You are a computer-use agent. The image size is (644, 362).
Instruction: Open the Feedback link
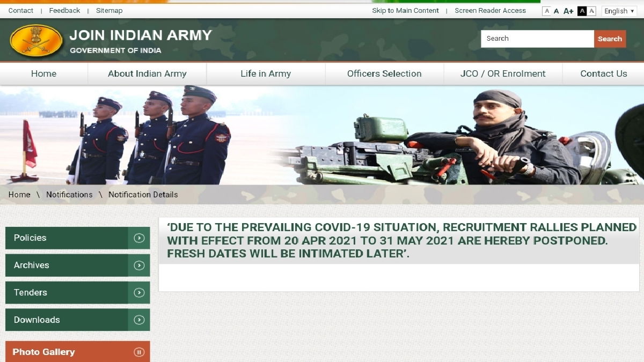click(x=64, y=11)
